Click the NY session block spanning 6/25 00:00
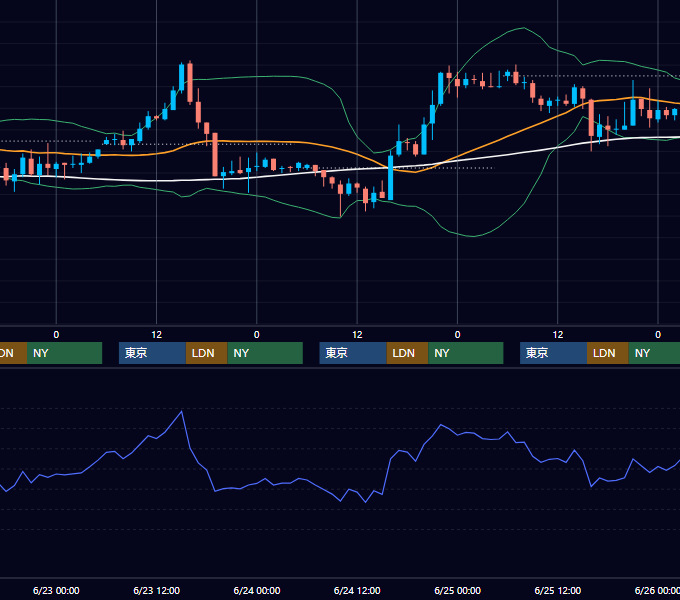 [x=466, y=353]
